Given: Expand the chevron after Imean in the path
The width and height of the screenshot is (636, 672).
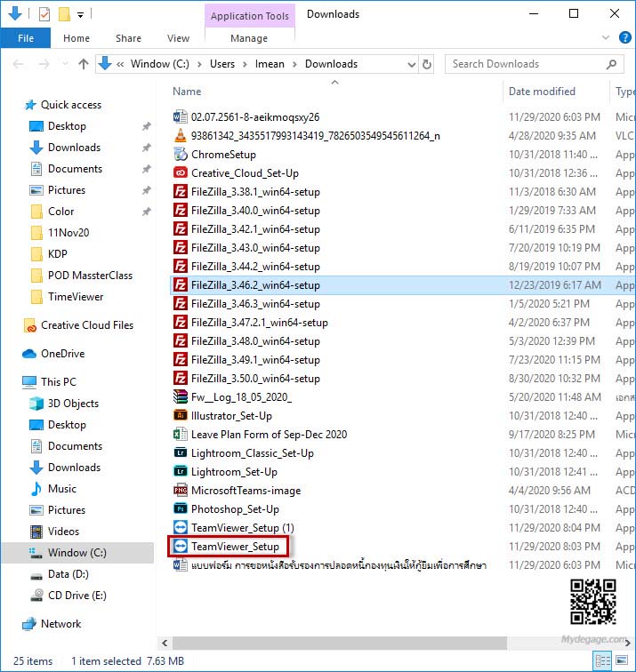Looking at the screenshot, I should 294,64.
